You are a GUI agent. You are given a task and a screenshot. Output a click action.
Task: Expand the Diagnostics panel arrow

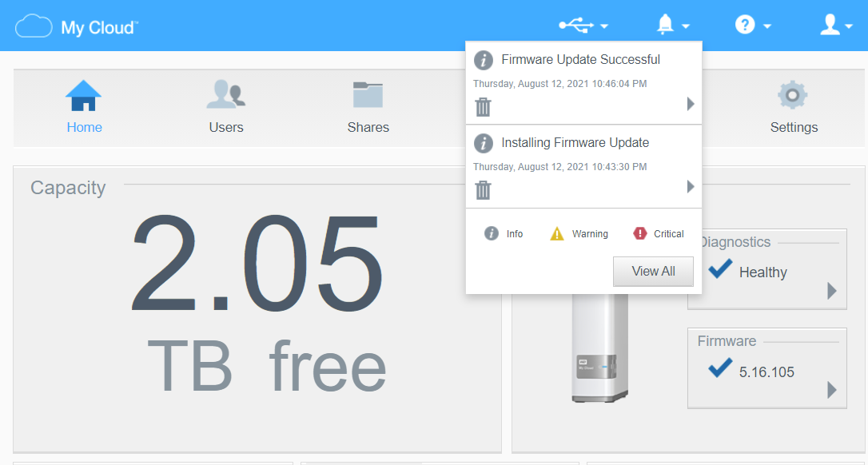831,291
